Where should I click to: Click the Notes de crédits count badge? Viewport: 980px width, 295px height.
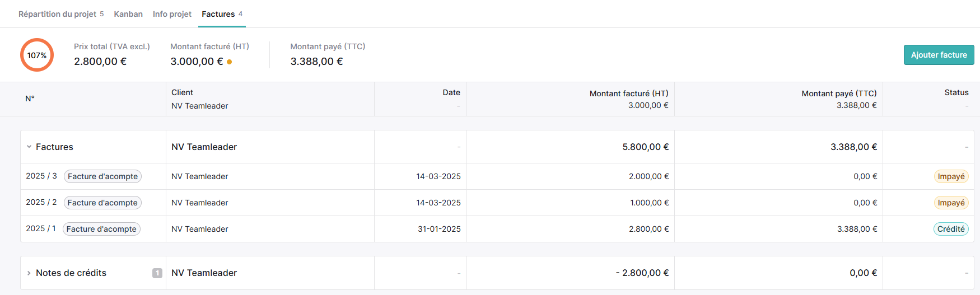[157, 273]
